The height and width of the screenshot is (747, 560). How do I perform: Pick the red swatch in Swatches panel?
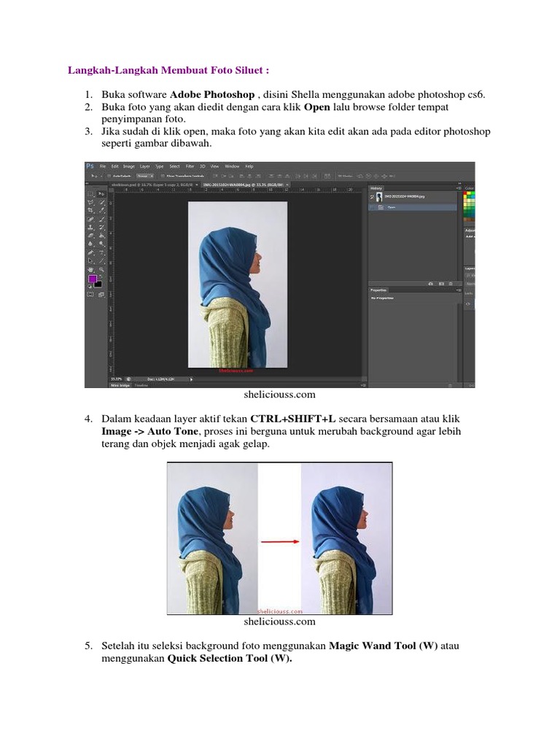coord(465,193)
